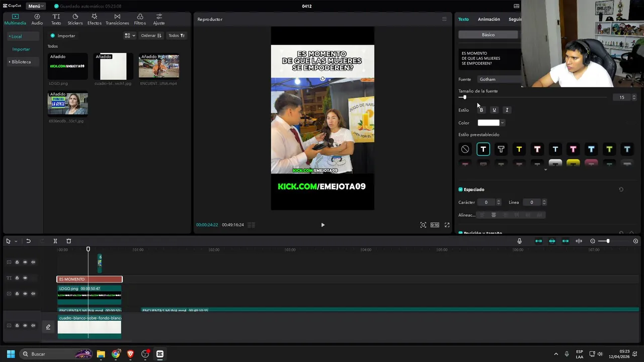This screenshot has height=362, width=644.
Task: Choose the yellow T preset style
Action: (x=519, y=149)
